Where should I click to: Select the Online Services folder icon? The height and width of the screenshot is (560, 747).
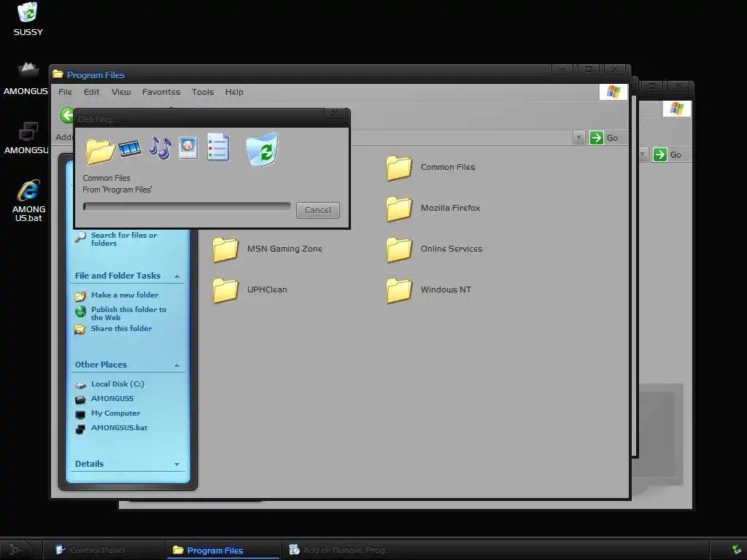pyautogui.click(x=399, y=249)
